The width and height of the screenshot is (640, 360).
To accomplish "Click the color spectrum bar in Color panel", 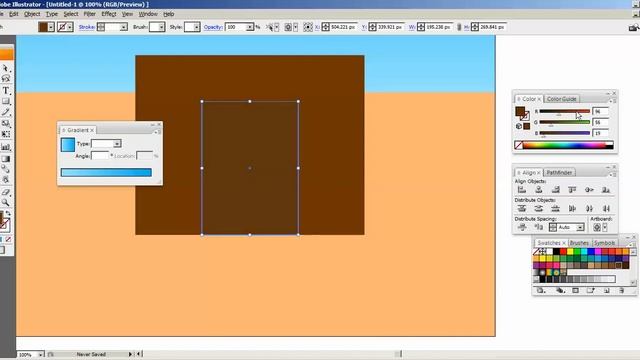I will pos(568,145).
